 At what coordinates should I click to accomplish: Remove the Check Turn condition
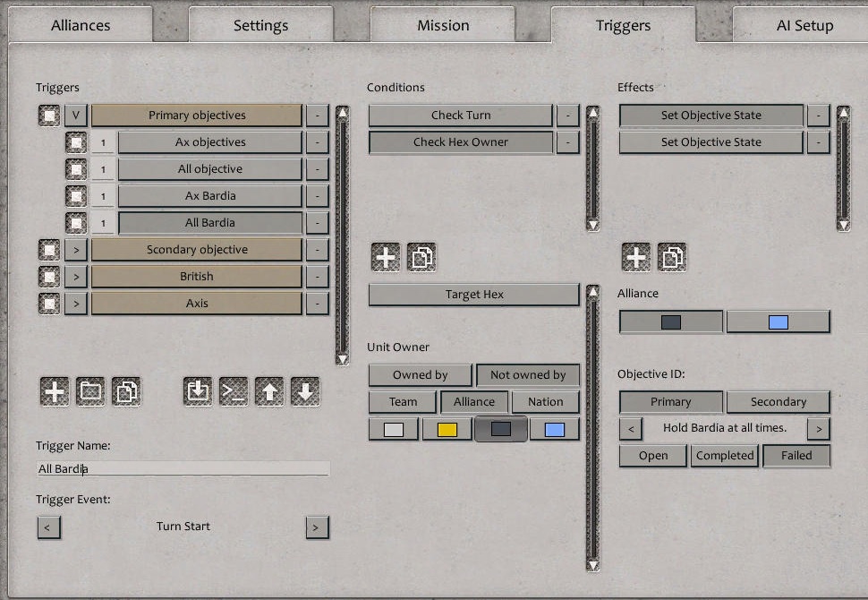pos(568,116)
